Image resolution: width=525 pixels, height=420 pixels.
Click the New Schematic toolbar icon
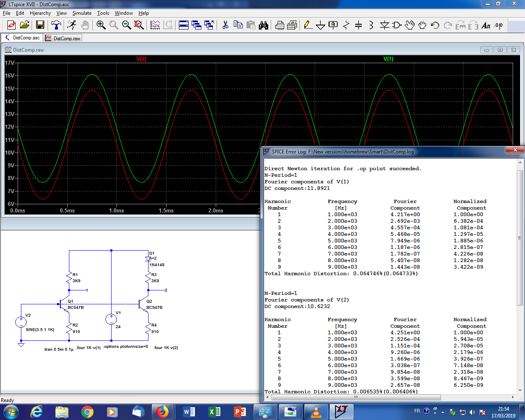[11, 25]
